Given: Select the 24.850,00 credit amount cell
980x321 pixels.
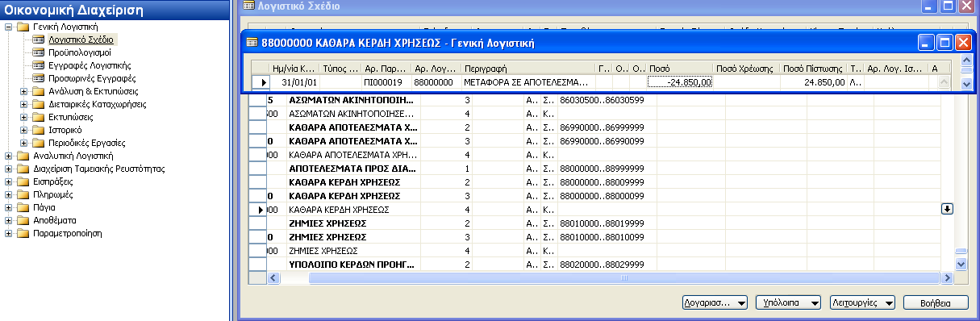Looking at the screenshot, I should pos(814,82).
